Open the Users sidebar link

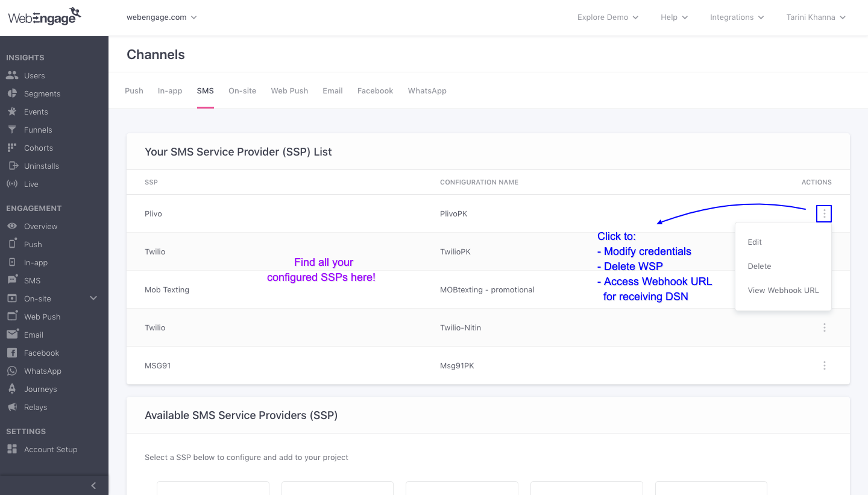[x=34, y=75]
